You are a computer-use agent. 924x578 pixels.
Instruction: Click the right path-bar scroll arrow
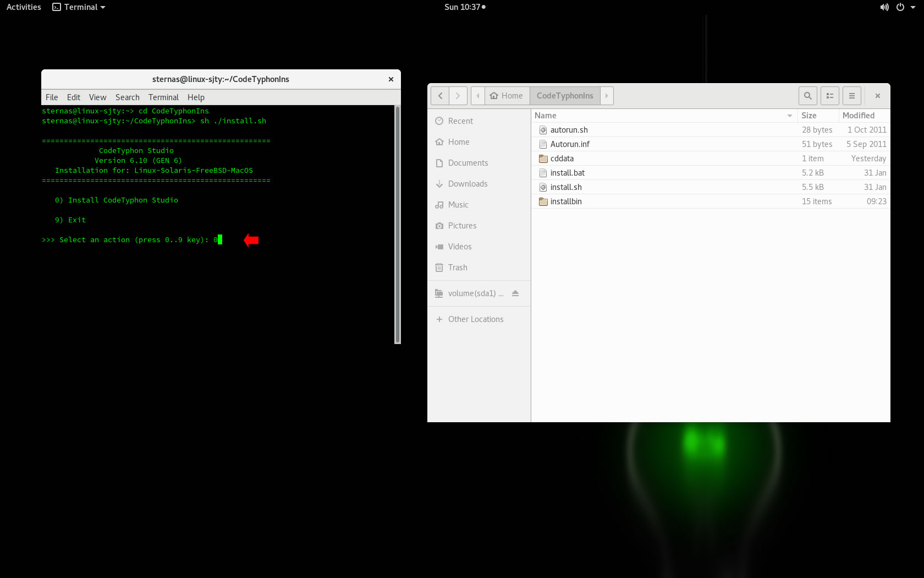[607, 96]
